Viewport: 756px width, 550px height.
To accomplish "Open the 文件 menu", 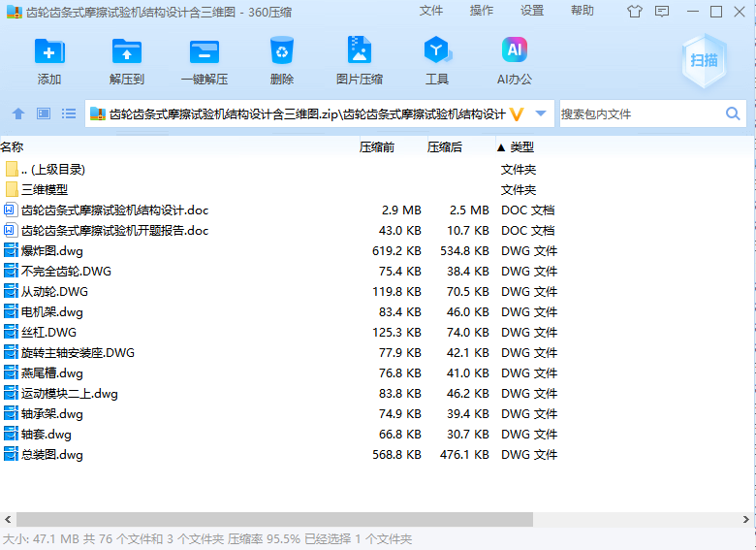I will pos(431,11).
